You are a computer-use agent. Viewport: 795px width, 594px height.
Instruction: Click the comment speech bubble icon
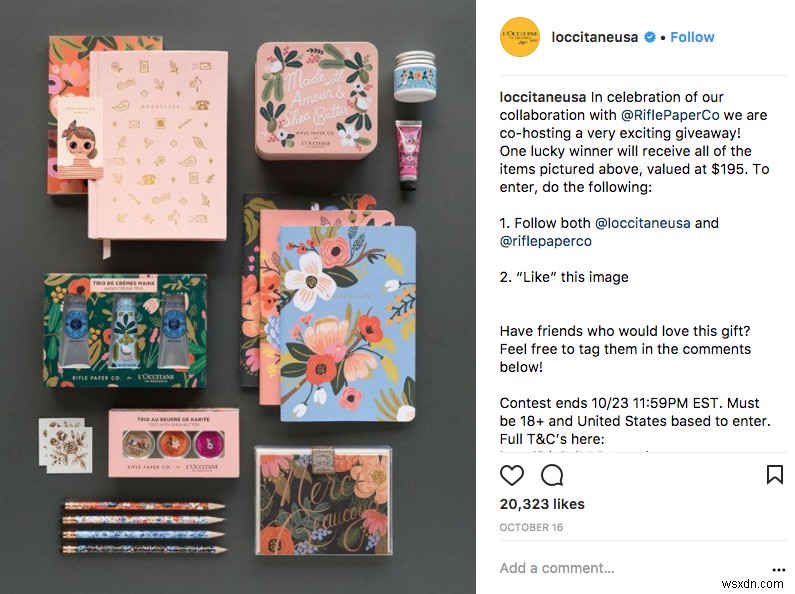click(x=553, y=474)
